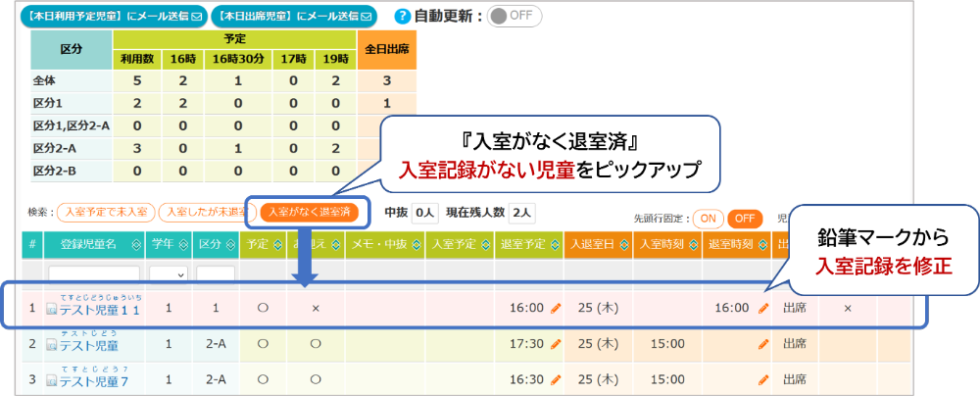Viewport: 980px width, 396px height.
Task: Click the record icon before テスト児童７
Action: coord(52,380)
